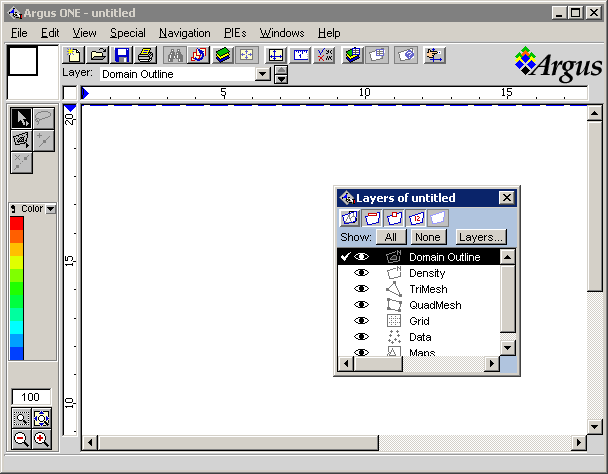Image resolution: width=608 pixels, height=474 pixels.
Task: Click the Print toolbar icon
Action: click(146, 55)
